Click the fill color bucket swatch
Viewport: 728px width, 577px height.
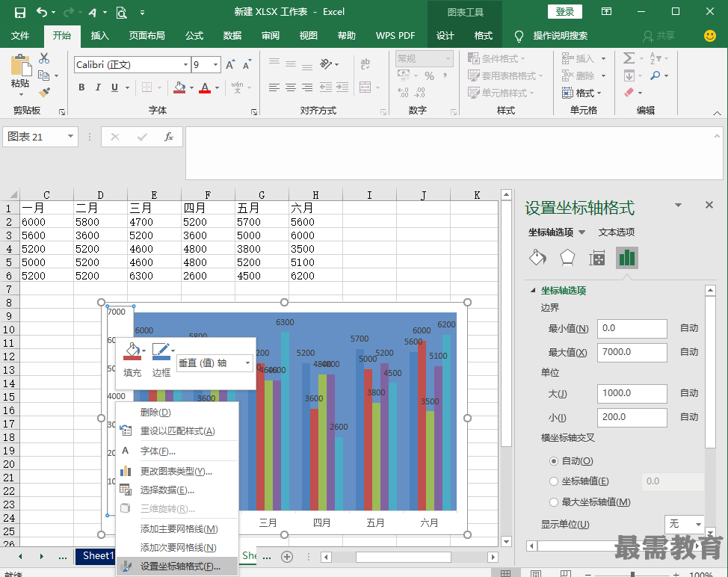pyautogui.click(x=179, y=87)
